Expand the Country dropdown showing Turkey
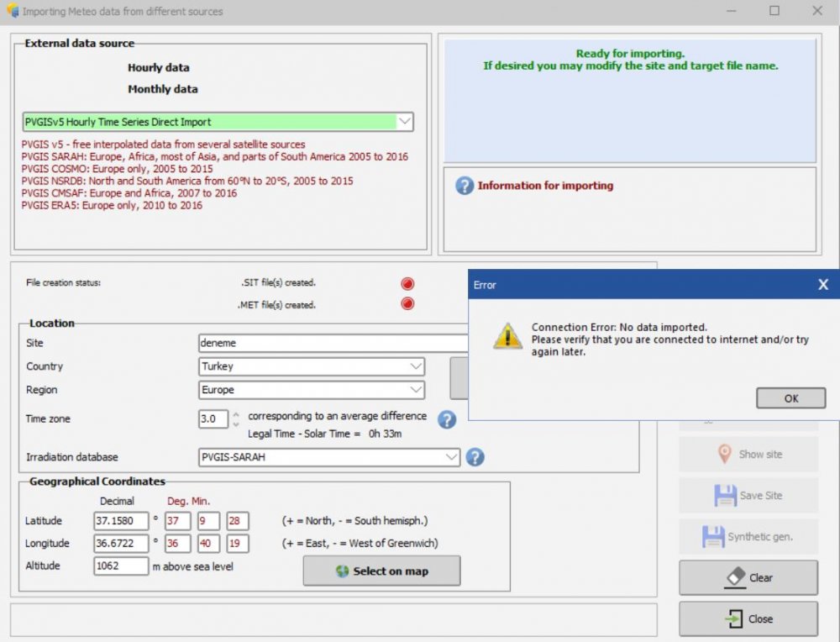 [416, 366]
